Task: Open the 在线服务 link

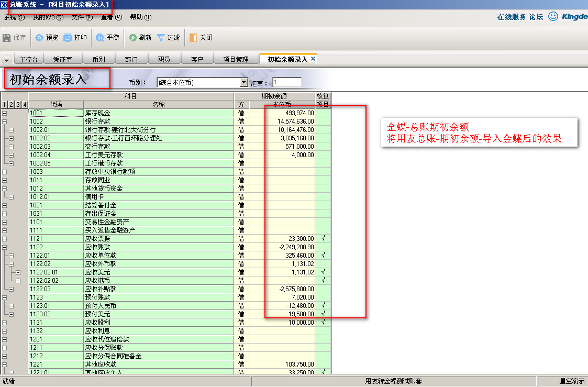Action: pos(511,17)
